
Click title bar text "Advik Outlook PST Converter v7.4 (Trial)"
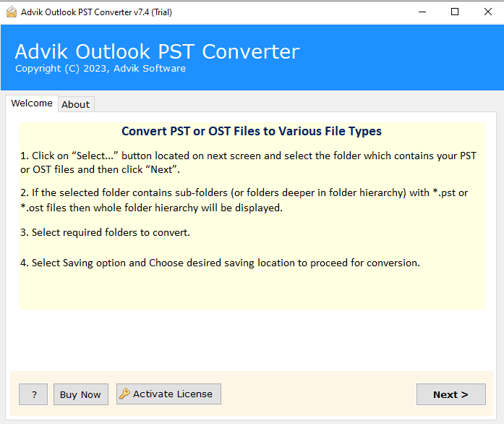point(96,12)
